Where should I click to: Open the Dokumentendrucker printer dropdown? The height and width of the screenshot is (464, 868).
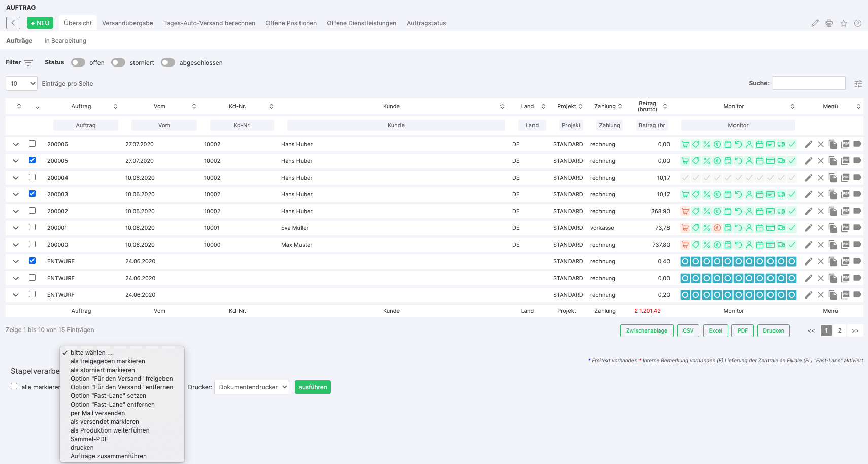pyautogui.click(x=252, y=387)
